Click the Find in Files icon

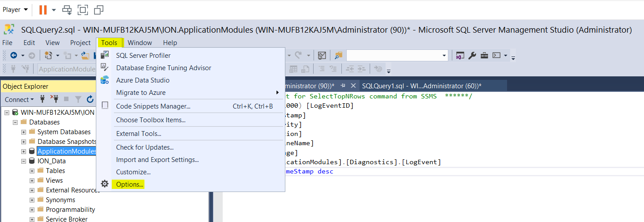pos(338,55)
